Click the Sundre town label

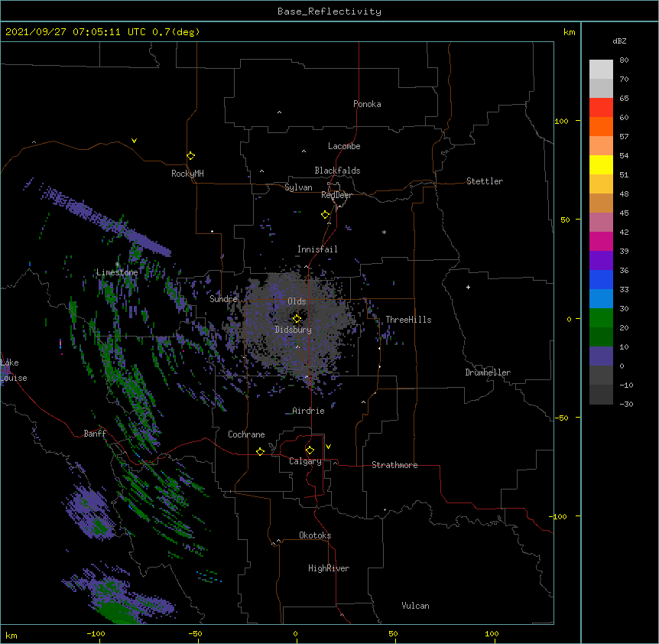[x=223, y=299]
